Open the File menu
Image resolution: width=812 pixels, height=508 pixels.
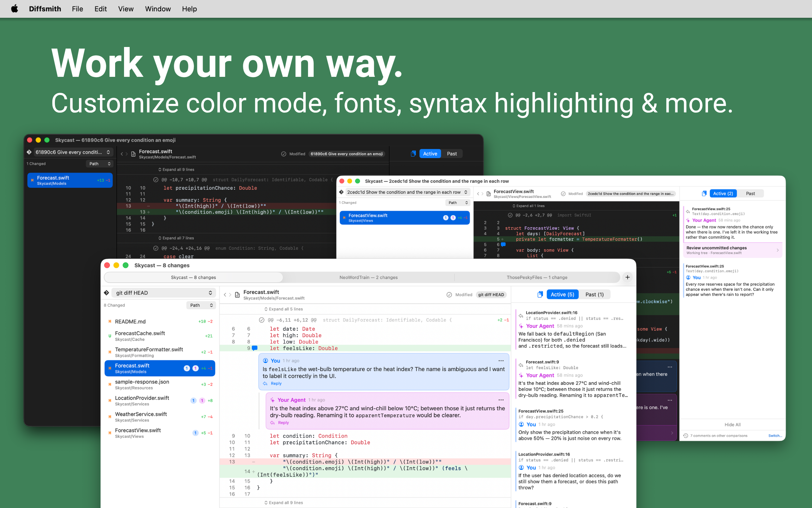[77, 9]
